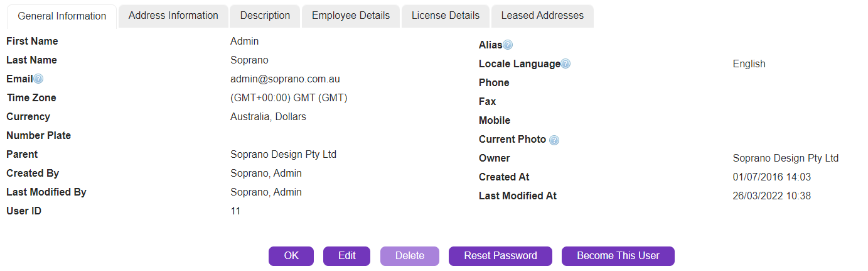Go to the Description tab

point(265,16)
